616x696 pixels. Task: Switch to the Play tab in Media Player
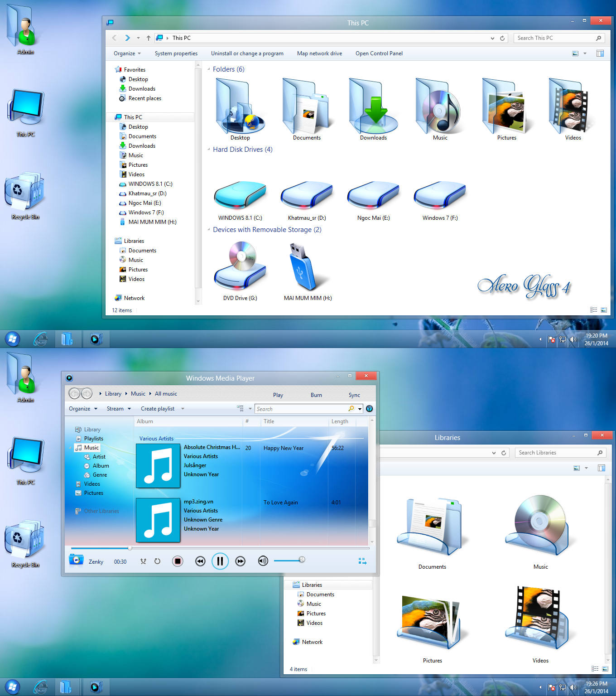(x=278, y=395)
